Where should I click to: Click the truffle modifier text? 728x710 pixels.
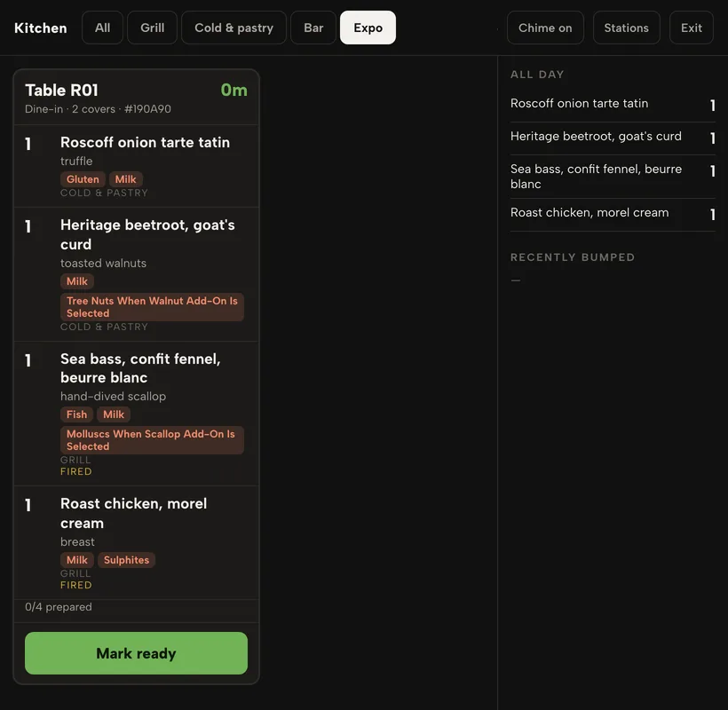(76, 161)
